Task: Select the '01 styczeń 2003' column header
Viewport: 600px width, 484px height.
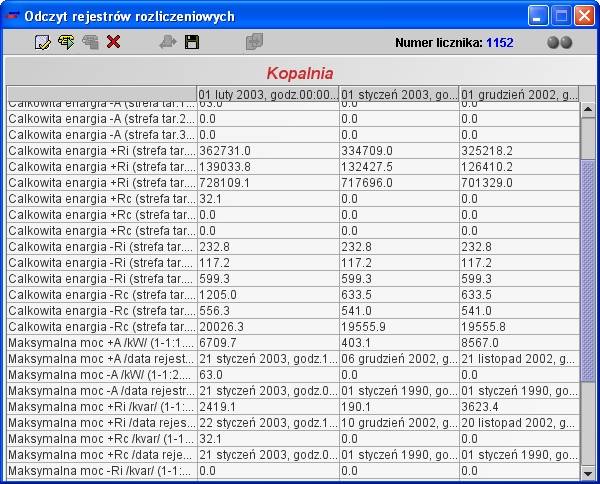Action: coord(398,94)
